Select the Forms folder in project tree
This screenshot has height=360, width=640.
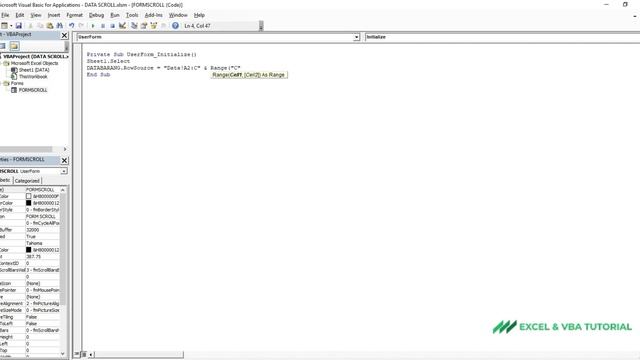tap(17, 83)
